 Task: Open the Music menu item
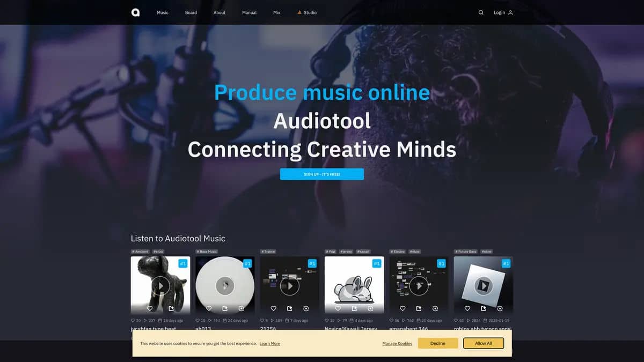(163, 12)
